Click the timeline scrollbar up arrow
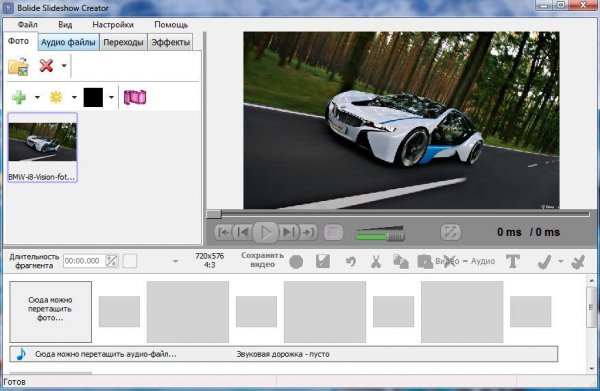This screenshot has height=391, width=600. pyautogui.click(x=592, y=281)
